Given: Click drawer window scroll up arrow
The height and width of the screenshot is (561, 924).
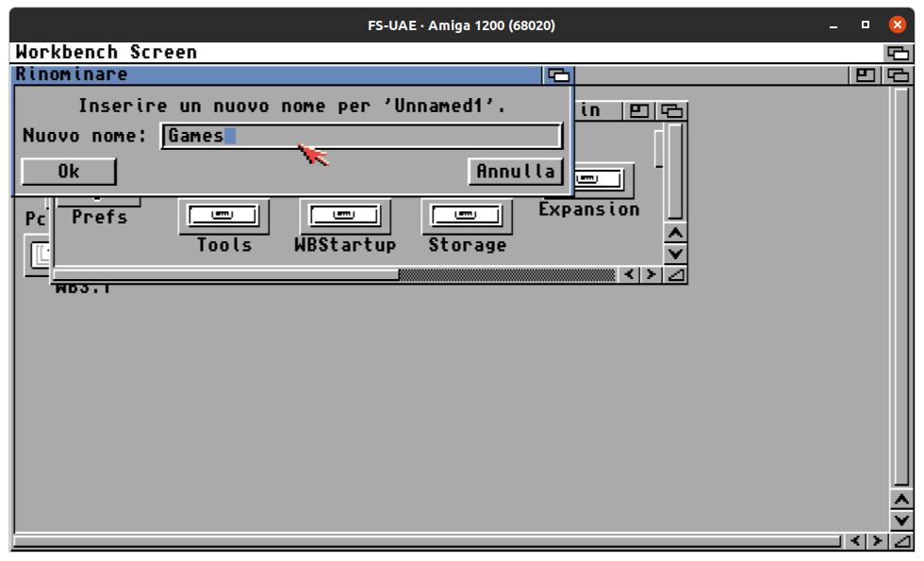Looking at the screenshot, I should (675, 234).
